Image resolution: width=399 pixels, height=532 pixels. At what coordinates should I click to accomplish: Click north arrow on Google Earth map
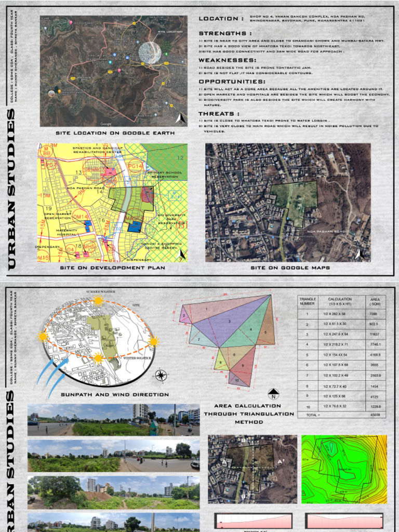[180, 119]
